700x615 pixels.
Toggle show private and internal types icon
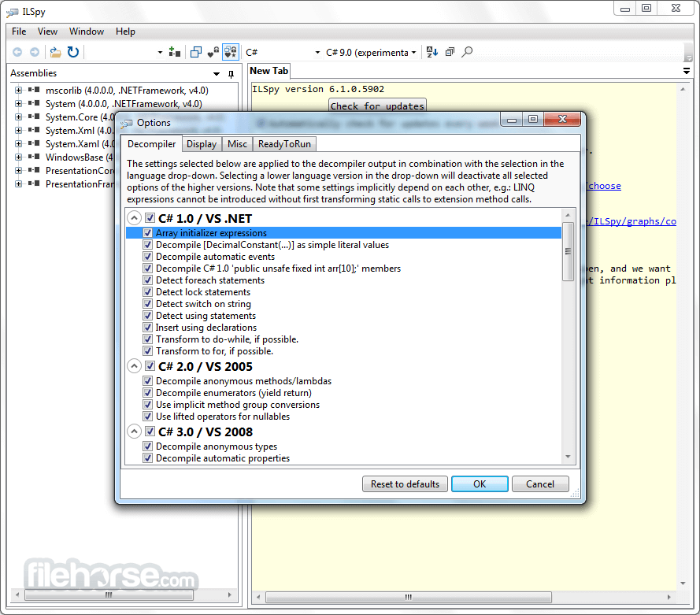coord(213,52)
